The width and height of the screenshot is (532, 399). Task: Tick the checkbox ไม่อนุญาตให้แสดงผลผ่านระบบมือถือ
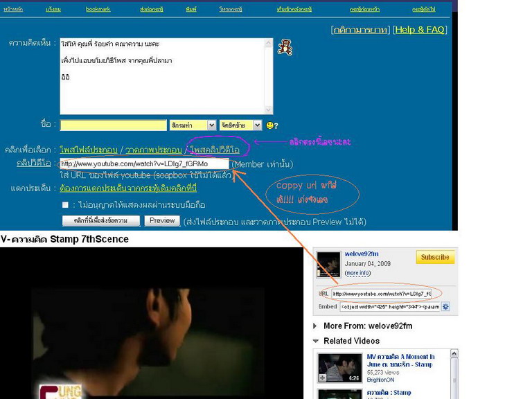pyautogui.click(x=65, y=205)
